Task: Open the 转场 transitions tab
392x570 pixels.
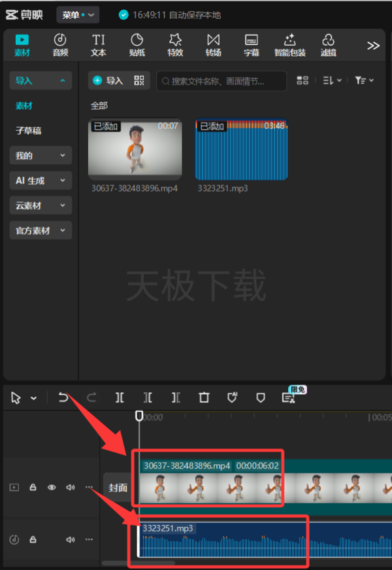Action: pos(213,46)
